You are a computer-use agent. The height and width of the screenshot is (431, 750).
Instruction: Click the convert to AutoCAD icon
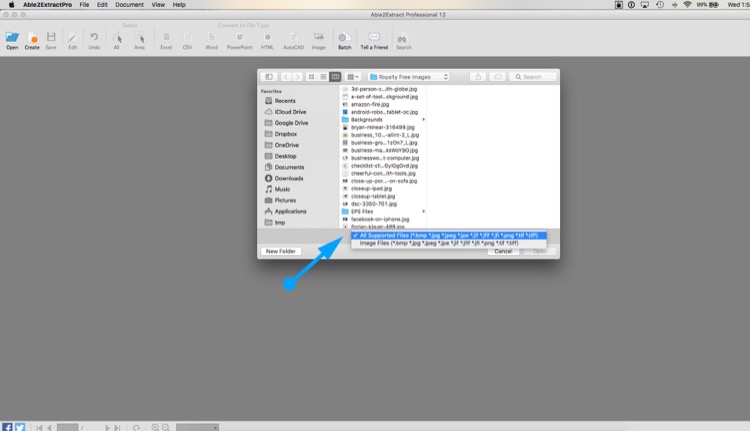click(293, 37)
